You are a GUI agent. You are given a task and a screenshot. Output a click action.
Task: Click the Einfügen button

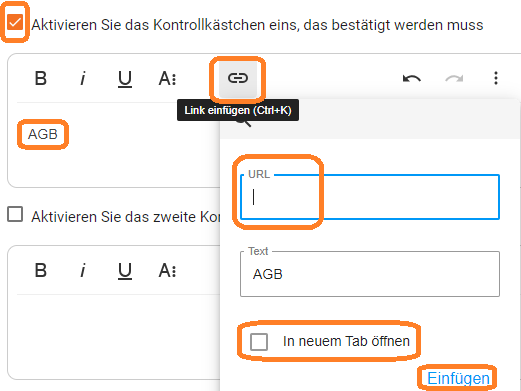click(458, 378)
